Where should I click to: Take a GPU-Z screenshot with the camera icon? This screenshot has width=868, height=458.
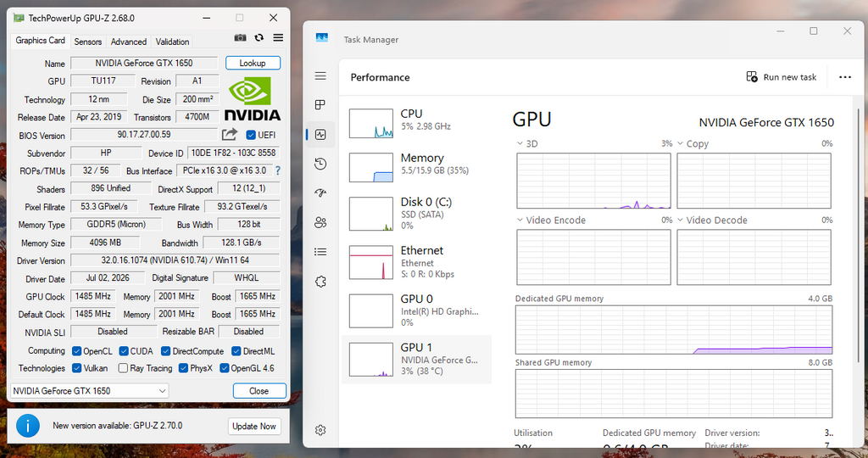(x=240, y=37)
